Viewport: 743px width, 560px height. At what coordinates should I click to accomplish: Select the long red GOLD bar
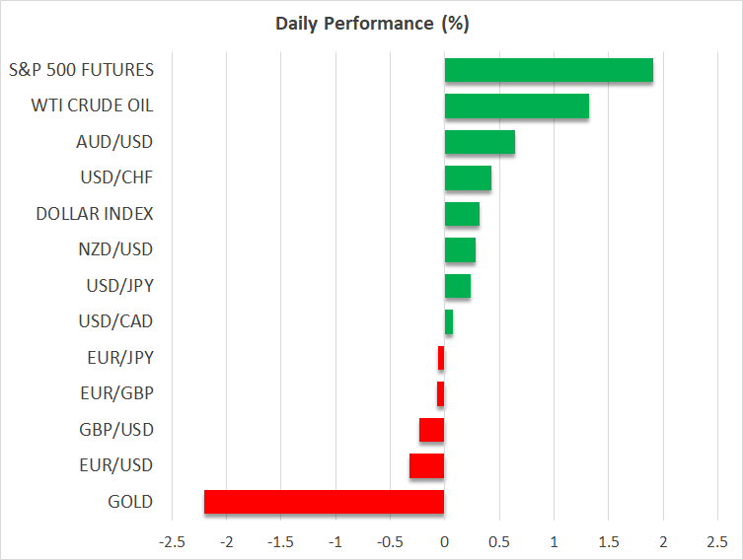(324, 502)
